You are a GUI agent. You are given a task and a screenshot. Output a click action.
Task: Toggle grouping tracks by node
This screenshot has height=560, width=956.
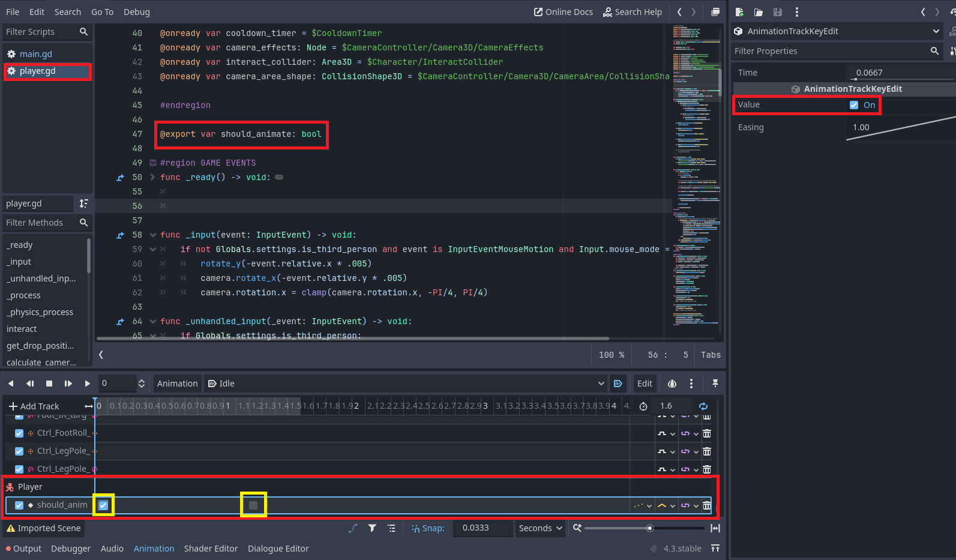click(x=391, y=528)
